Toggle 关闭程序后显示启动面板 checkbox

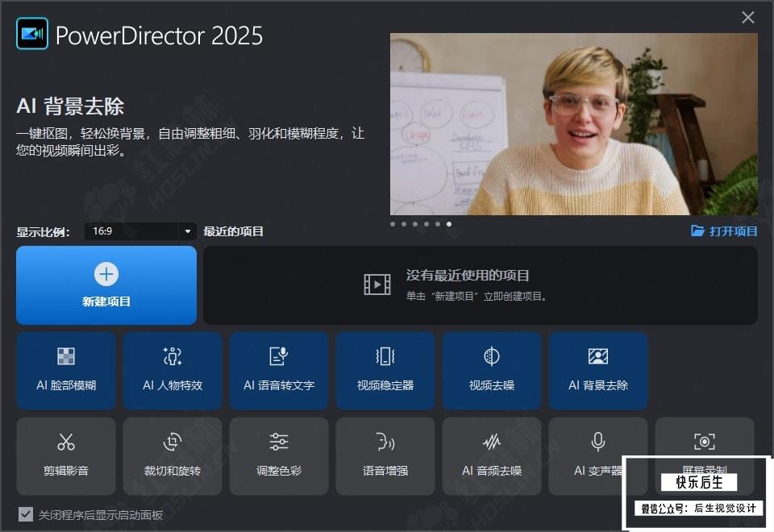pos(26,514)
